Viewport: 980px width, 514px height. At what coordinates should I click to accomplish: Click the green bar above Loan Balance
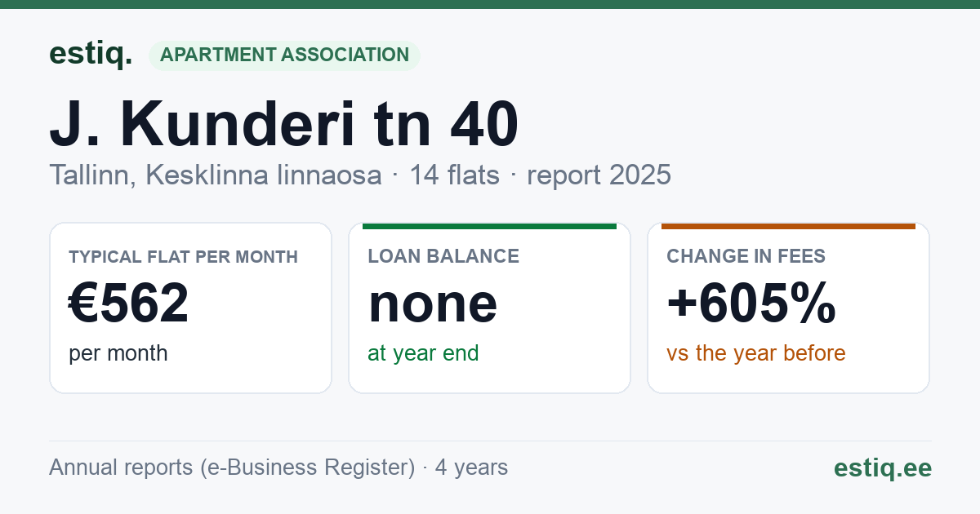[x=489, y=226]
